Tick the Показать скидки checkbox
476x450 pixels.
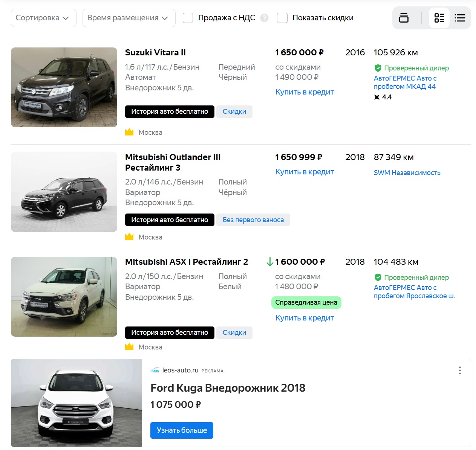(x=282, y=18)
